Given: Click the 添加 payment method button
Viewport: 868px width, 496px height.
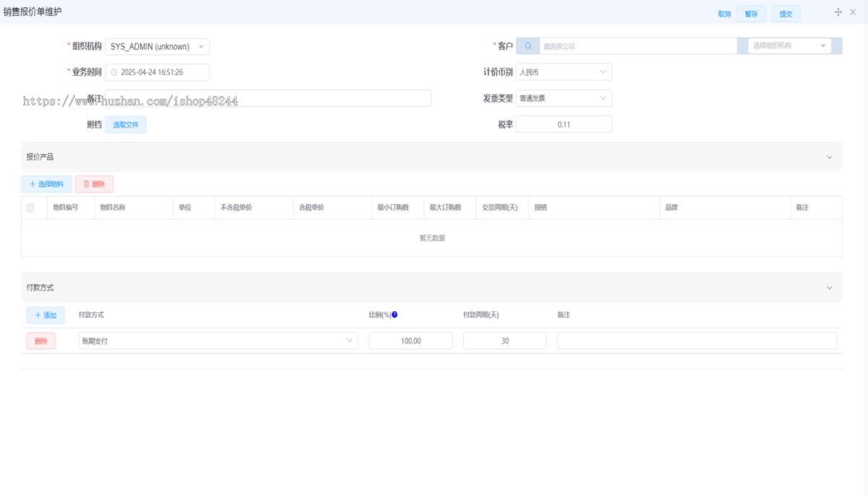Looking at the screenshot, I should [x=46, y=315].
